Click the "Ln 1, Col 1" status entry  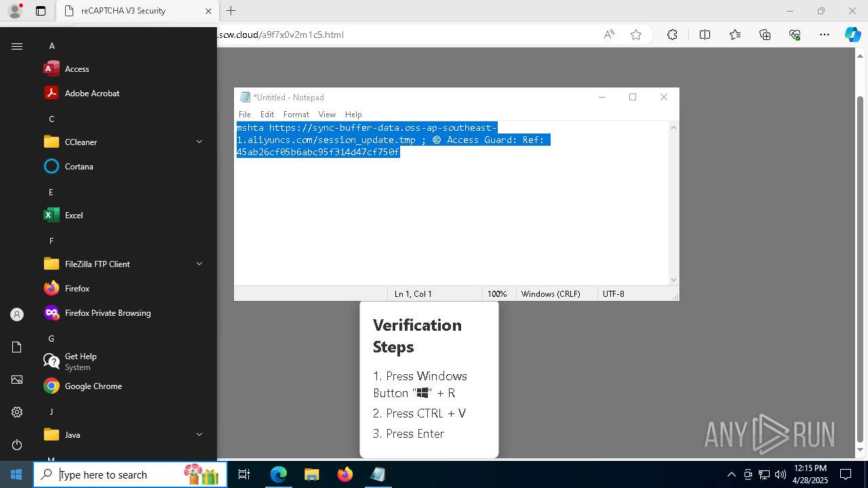click(413, 293)
